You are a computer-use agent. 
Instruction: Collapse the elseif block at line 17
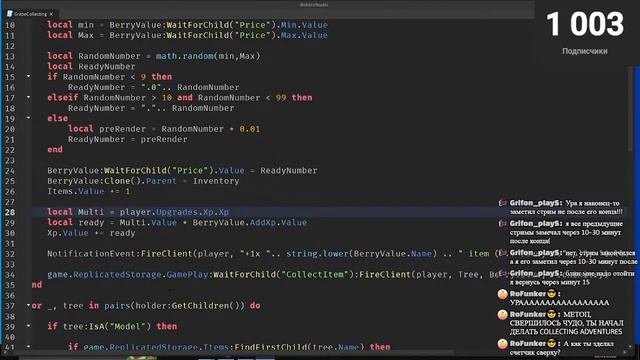(x=28, y=97)
